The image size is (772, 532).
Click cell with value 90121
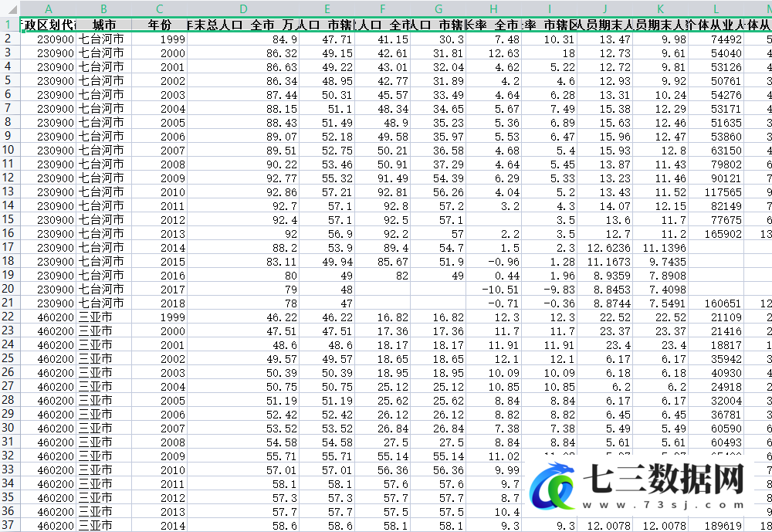(x=716, y=178)
